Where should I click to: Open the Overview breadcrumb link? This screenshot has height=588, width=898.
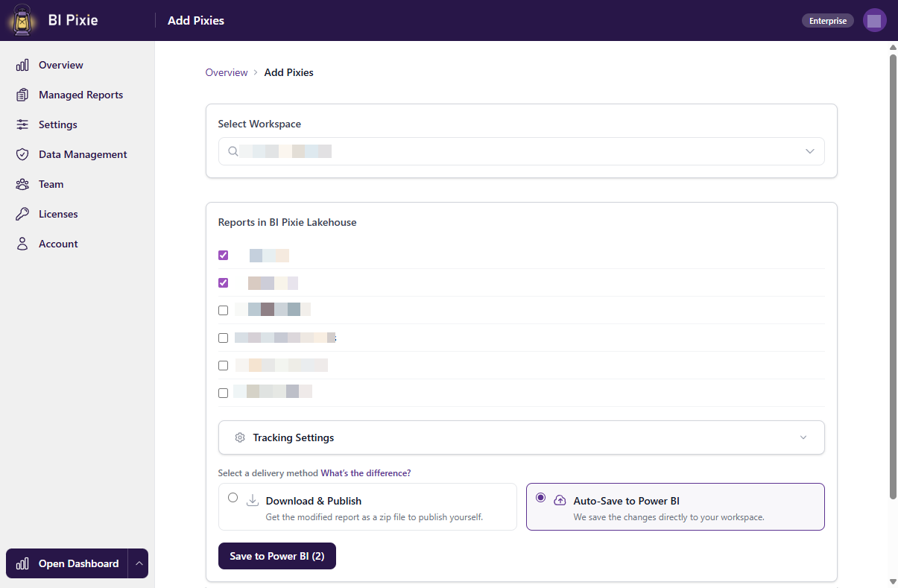pos(227,72)
